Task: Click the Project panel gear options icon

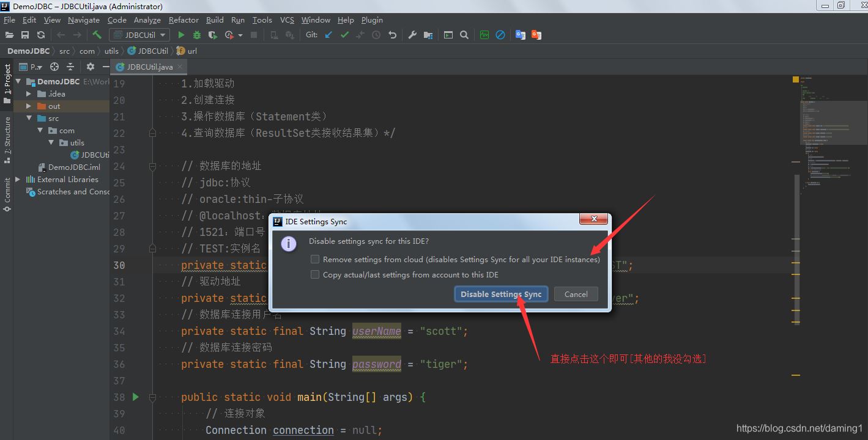Action: (x=91, y=67)
